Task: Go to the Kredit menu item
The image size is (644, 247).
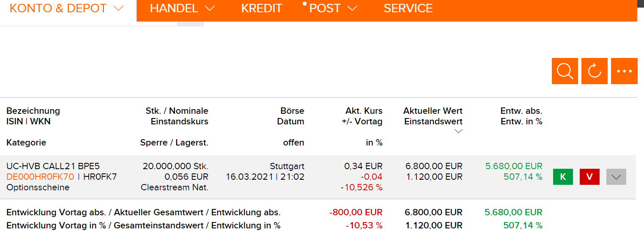Action: point(261,8)
